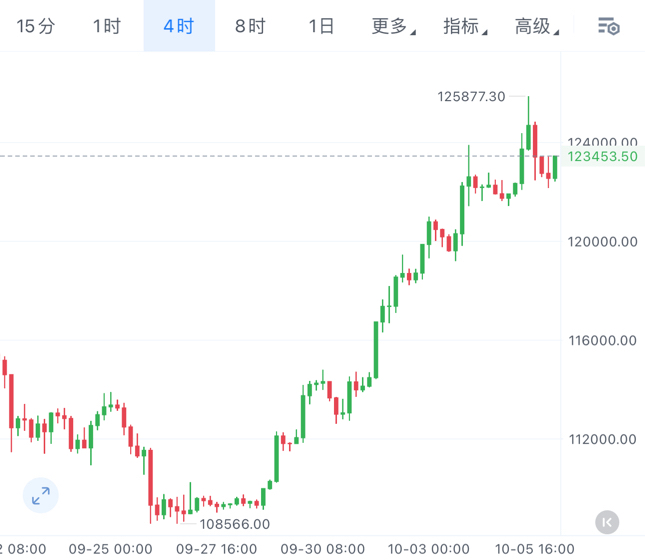Click the 125877.30 high price label
Screen dimensions: 645x560
(x=471, y=97)
